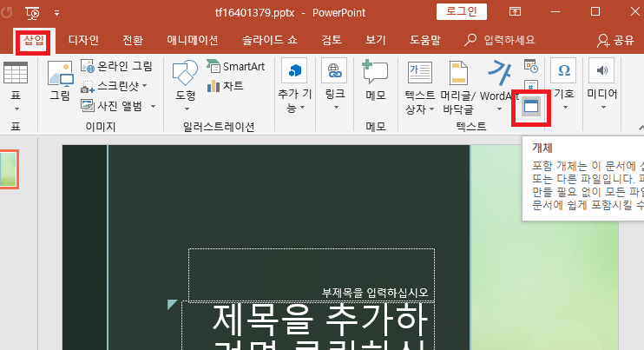Expand the WordArt dropdown arrow
The height and width of the screenshot is (350, 644).
click(x=499, y=109)
